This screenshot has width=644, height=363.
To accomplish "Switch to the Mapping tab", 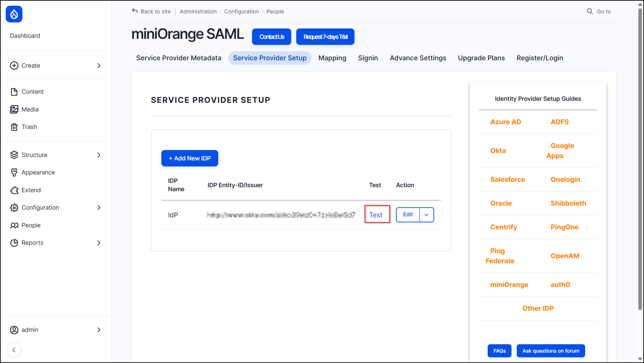I will pyautogui.click(x=332, y=58).
